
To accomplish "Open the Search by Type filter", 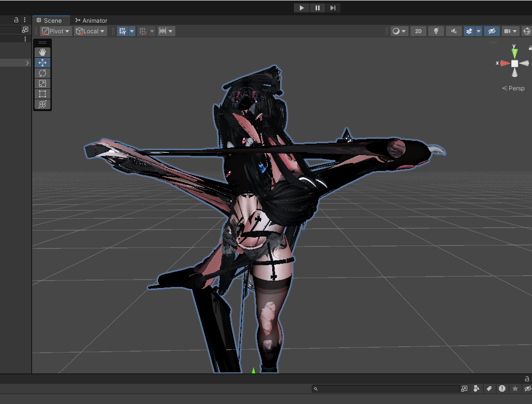I will pyautogui.click(x=477, y=389).
